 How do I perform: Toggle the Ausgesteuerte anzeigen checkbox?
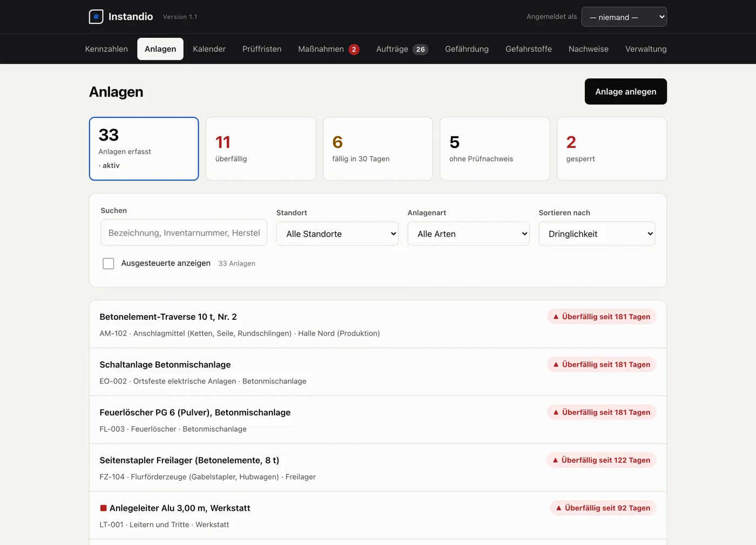pyautogui.click(x=109, y=264)
